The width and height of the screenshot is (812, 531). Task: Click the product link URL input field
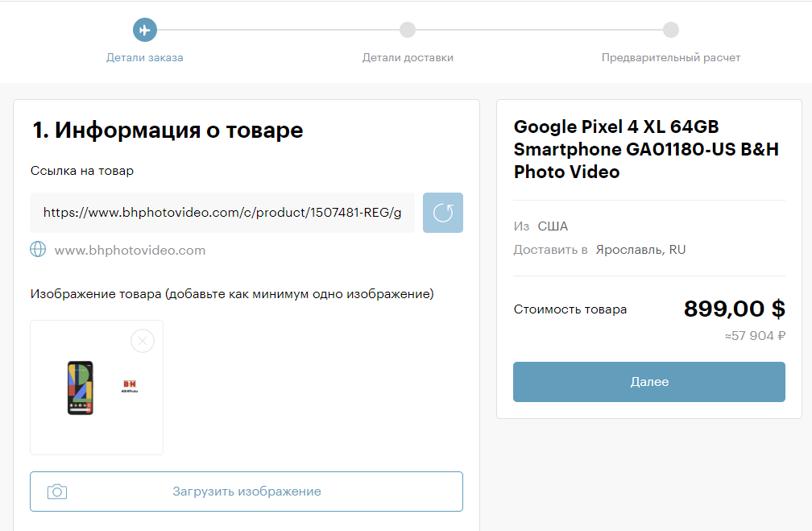pyautogui.click(x=222, y=213)
